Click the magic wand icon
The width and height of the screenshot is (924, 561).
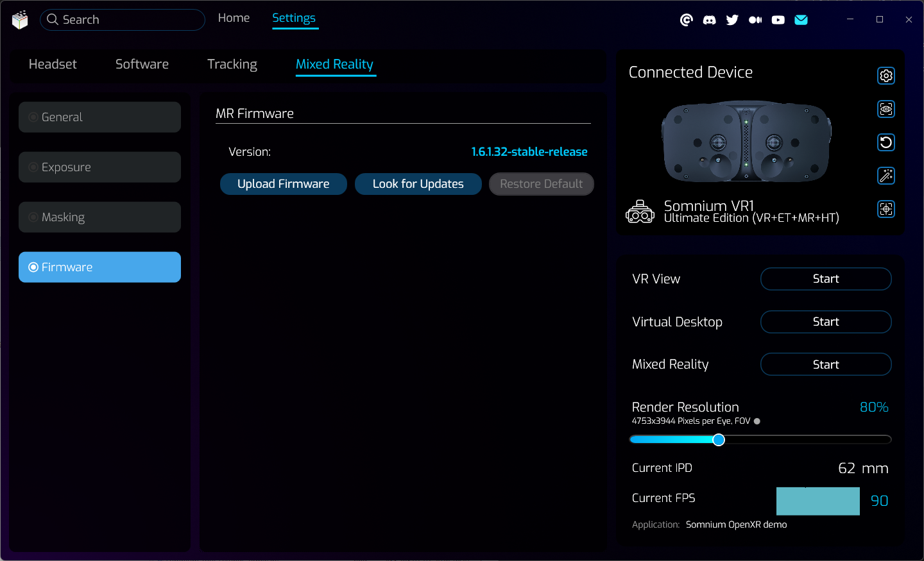[886, 176]
